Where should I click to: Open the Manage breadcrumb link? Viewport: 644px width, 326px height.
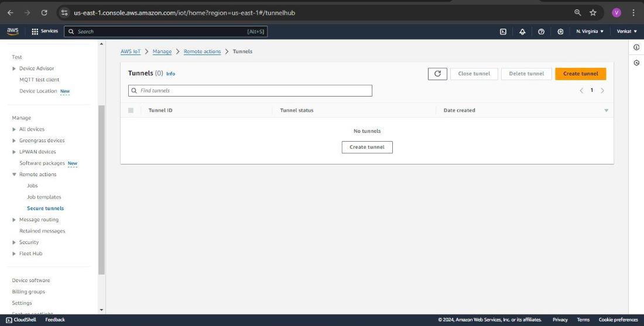[162, 52]
